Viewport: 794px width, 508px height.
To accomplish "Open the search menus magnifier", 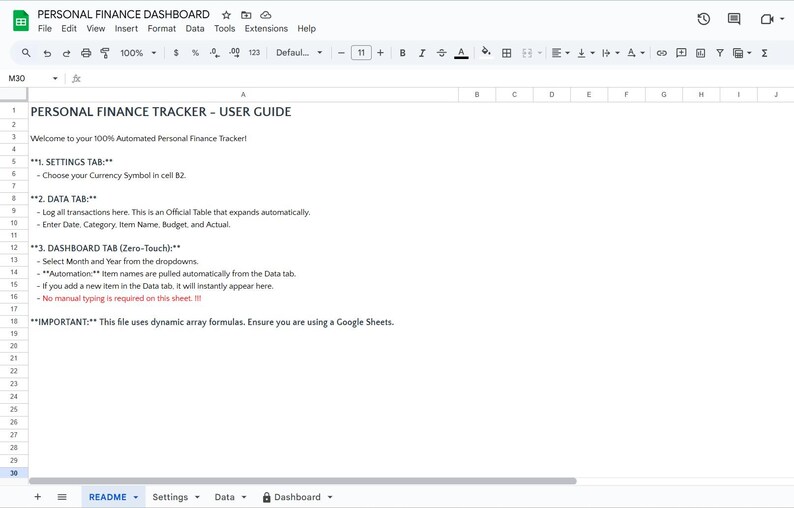I will (26, 53).
